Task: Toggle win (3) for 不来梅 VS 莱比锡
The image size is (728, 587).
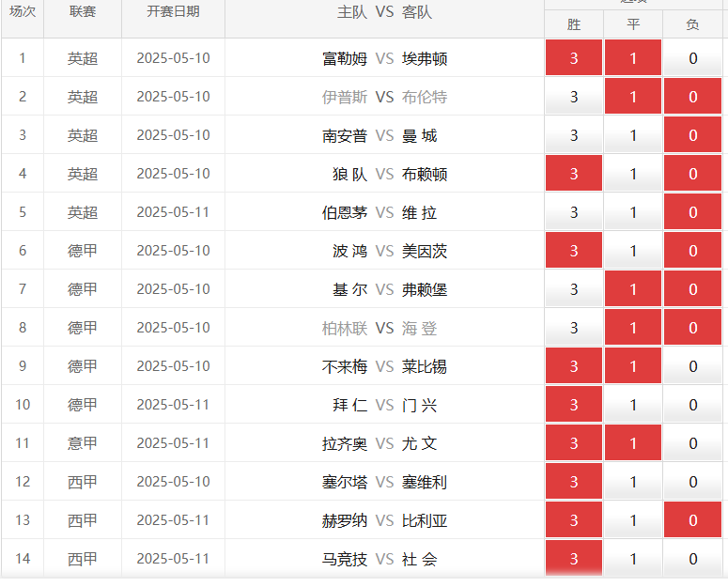Action: (574, 365)
